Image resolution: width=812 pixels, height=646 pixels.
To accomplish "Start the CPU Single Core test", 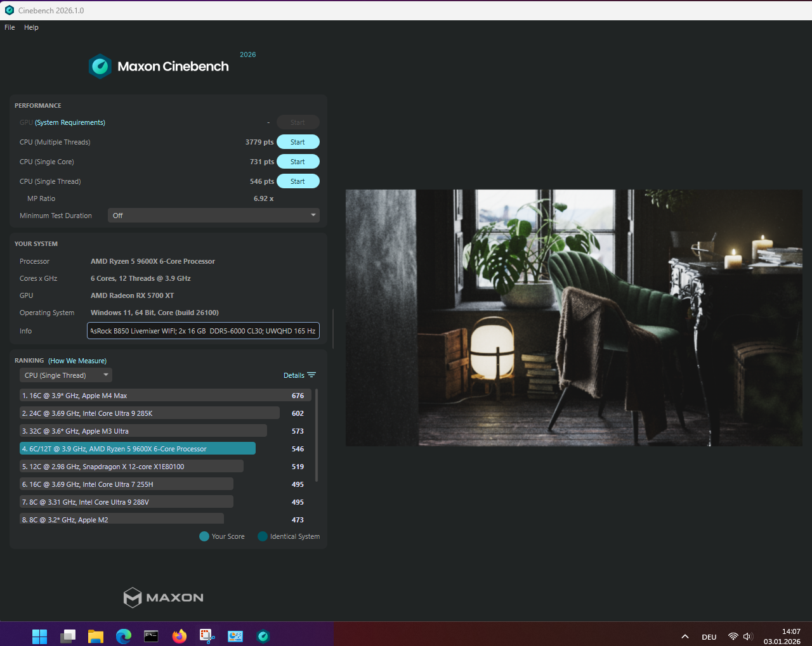I will 298,162.
